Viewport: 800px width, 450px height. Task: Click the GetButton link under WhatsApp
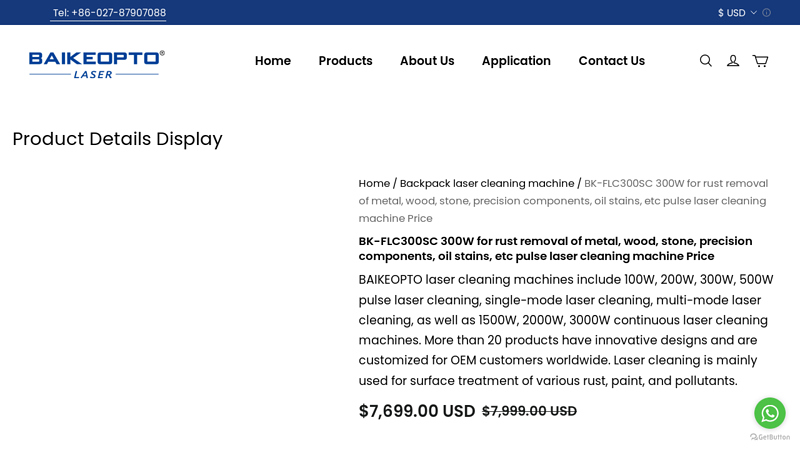[770, 437]
